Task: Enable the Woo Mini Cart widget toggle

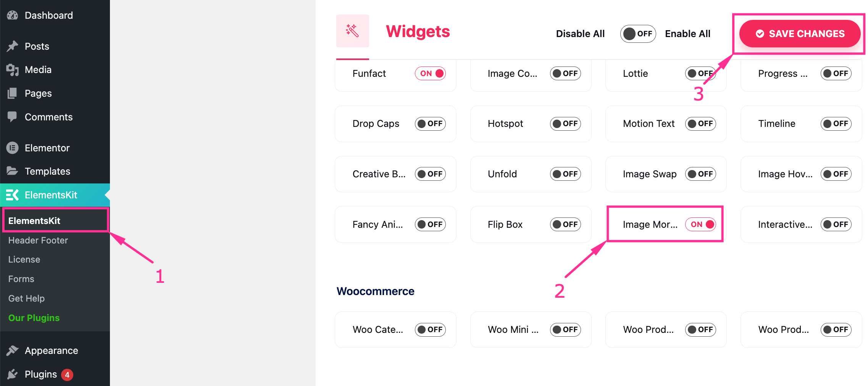Action: [565, 329]
